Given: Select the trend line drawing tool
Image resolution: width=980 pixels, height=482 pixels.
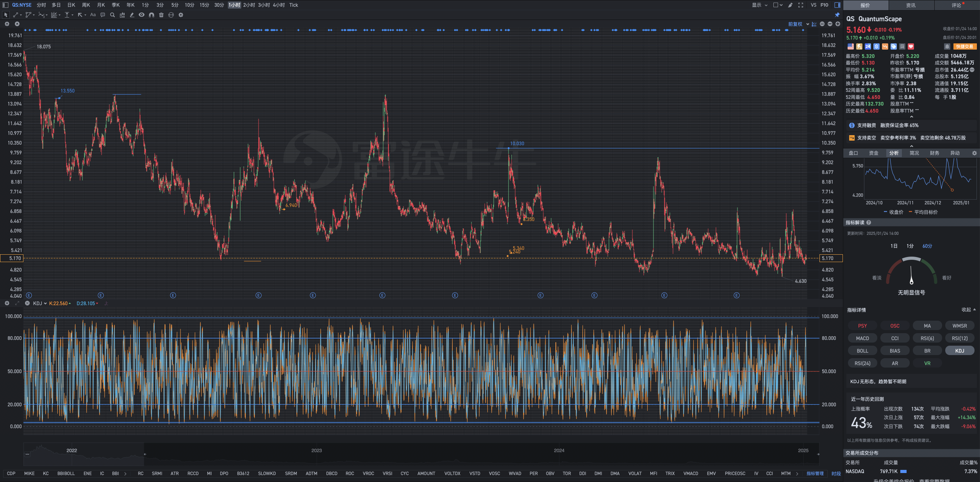Looking at the screenshot, I should point(16,15).
